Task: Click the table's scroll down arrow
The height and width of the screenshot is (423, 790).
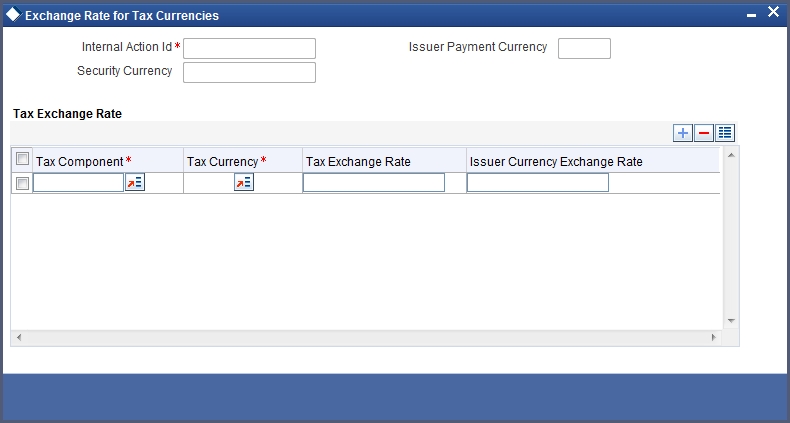Action: [731, 321]
